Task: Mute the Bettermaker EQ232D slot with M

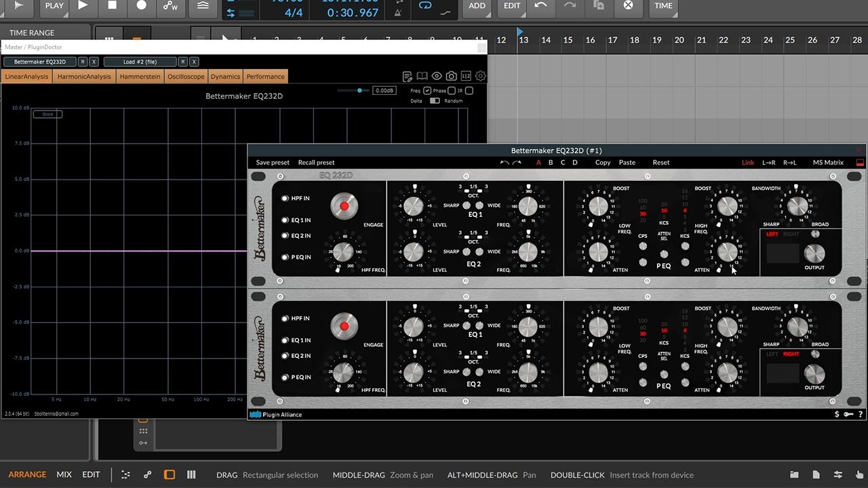Action: tap(83, 62)
